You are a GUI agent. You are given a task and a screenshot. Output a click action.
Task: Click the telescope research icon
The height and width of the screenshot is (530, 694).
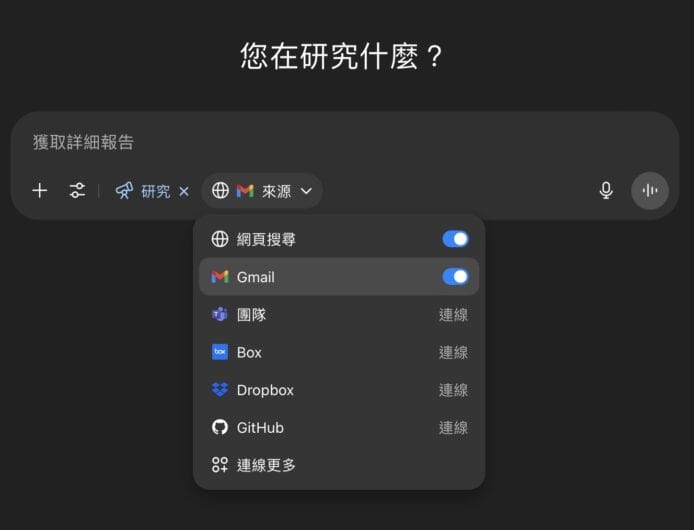tap(124, 190)
